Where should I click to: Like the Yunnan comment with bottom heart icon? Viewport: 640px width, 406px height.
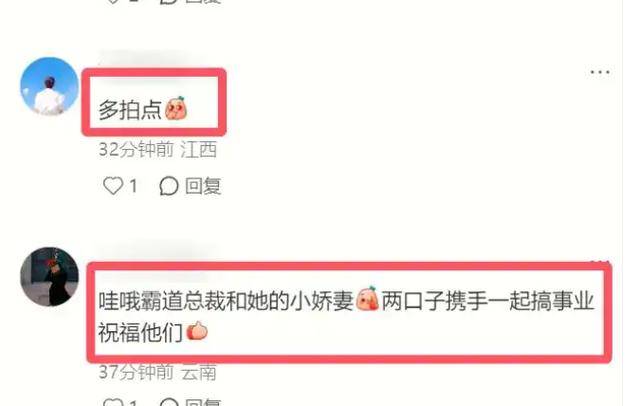point(113,402)
